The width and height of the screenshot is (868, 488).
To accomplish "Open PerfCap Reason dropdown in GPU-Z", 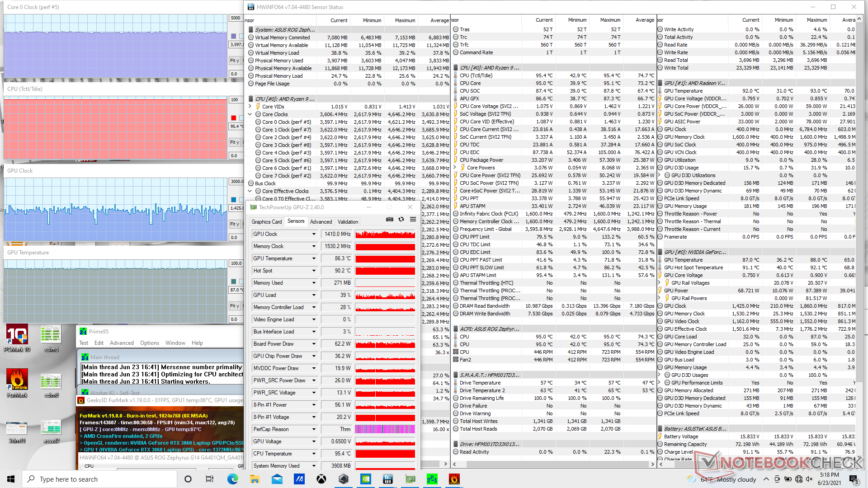I will pyautogui.click(x=314, y=429).
